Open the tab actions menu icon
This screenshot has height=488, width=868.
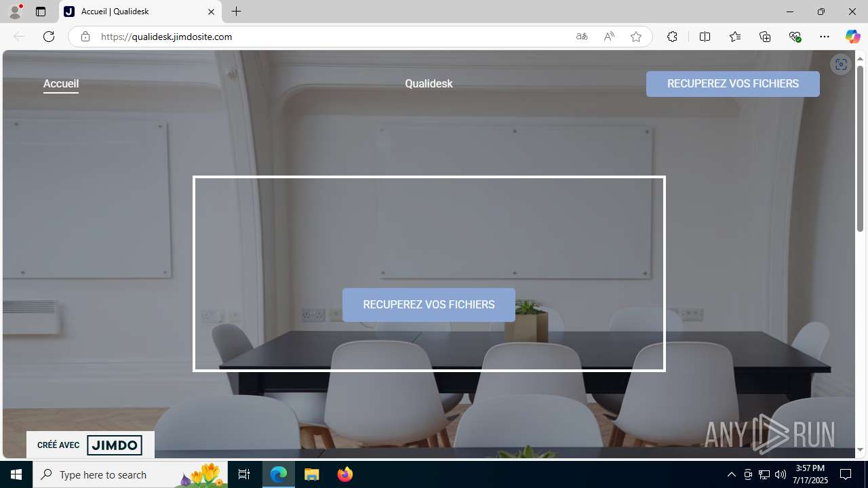coord(41,12)
